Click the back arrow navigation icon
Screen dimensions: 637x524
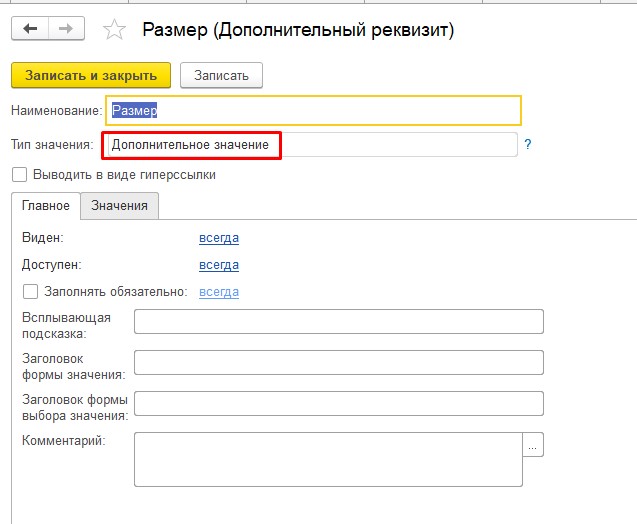coord(30,28)
